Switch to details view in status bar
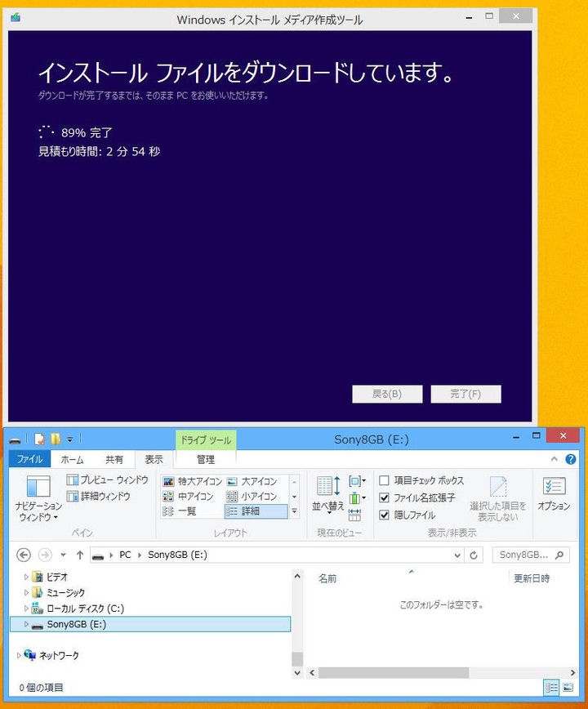588x709 pixels. pos(551,688)
